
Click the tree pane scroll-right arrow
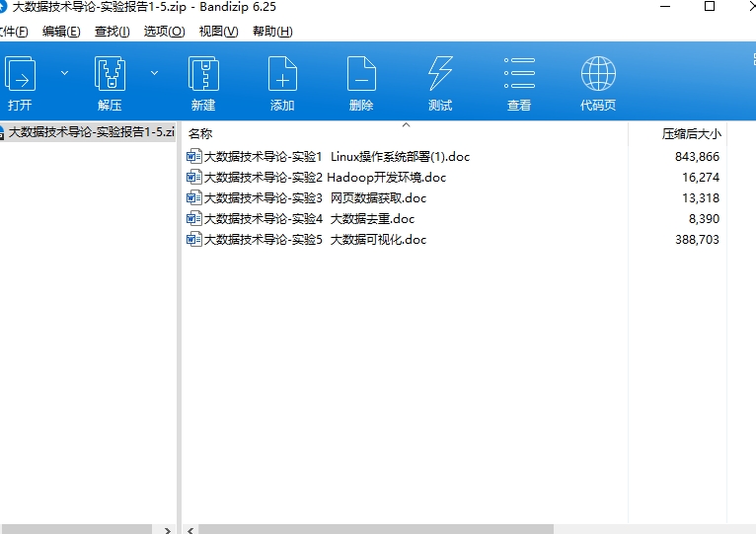(168, 530)
